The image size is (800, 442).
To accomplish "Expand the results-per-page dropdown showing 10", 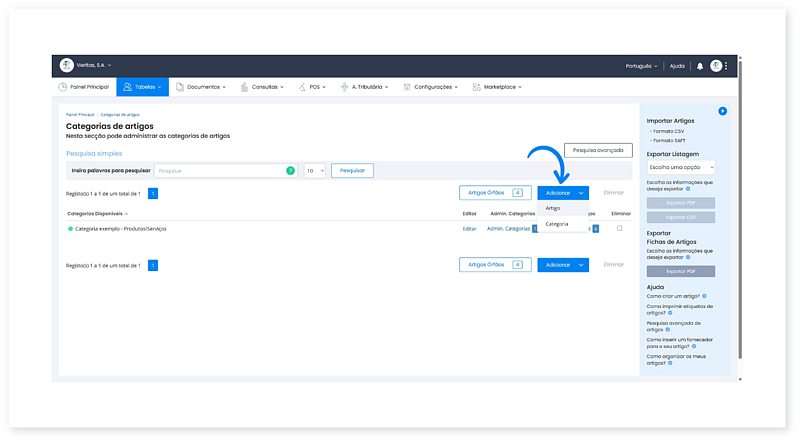I will [x=314, y=171].
